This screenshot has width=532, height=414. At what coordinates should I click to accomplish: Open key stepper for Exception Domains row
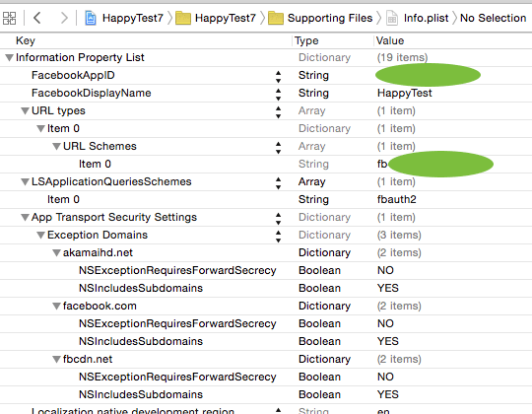tap(278, 237)
